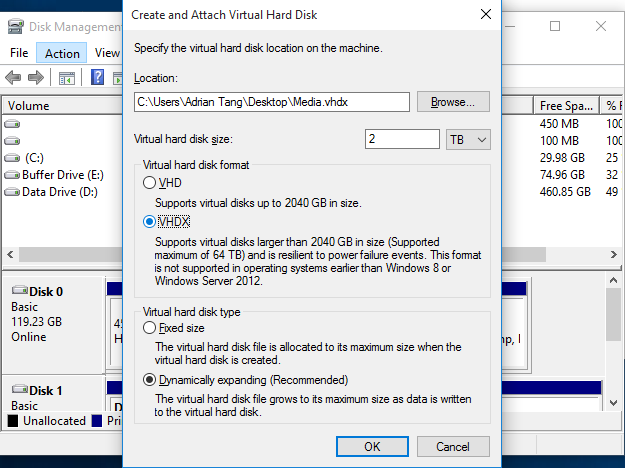625x468 pixels.
Task: Click the Help question mark toolbar icon
Action: click(98, 77)
